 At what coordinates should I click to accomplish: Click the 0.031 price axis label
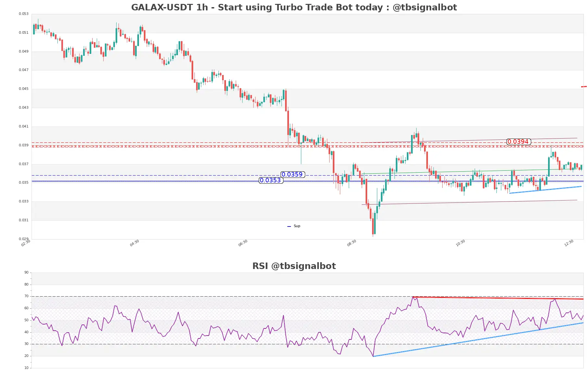click(24, 220)
